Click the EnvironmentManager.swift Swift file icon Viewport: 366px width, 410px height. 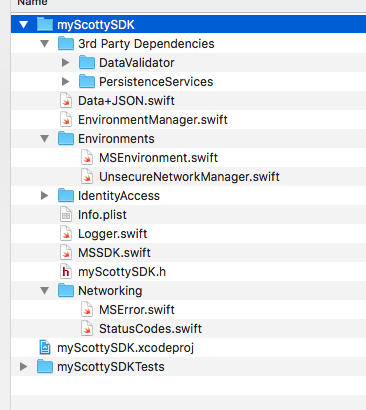[66, 119]
